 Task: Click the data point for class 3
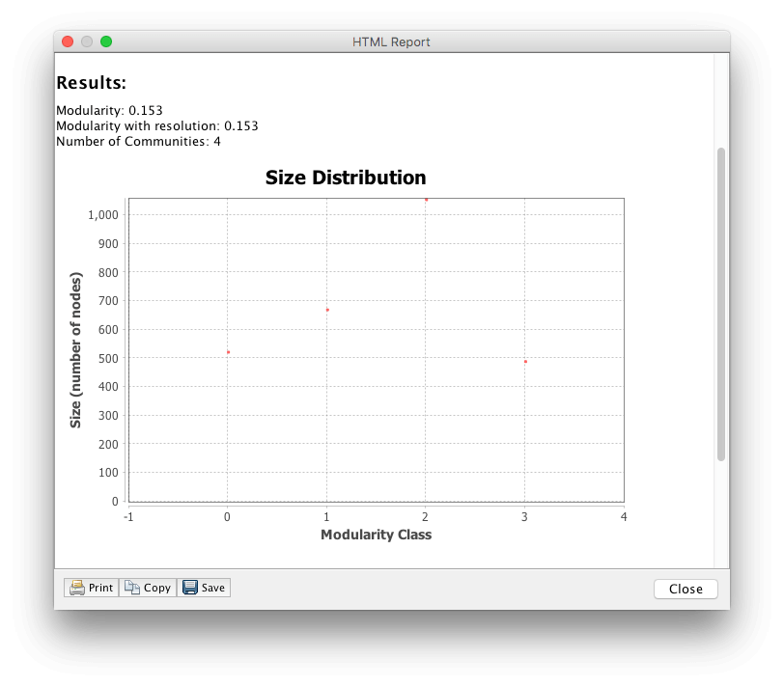525,361
